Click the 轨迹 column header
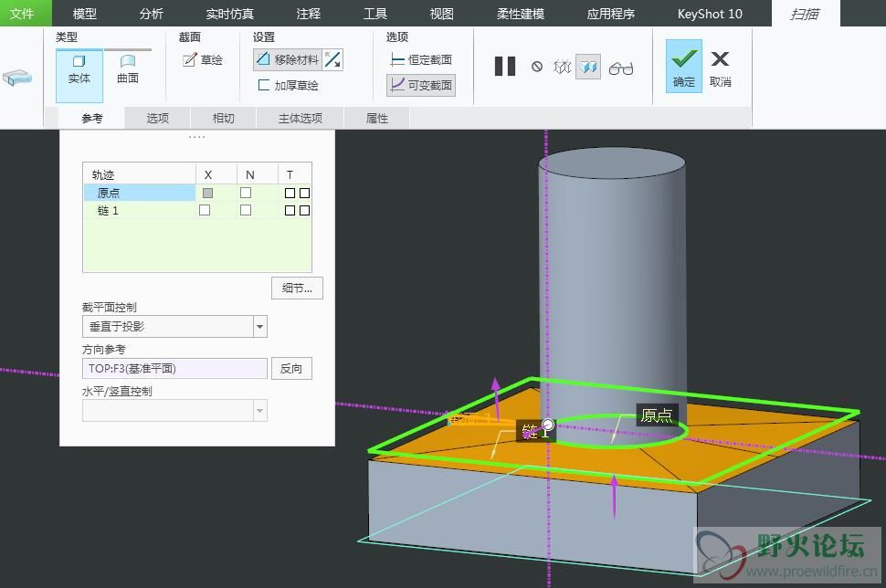Screen dimensions: 886x588 point(140,174)
